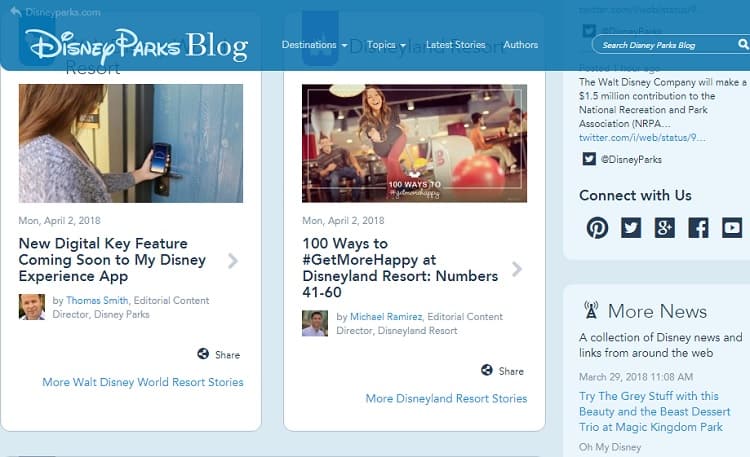The height and width of the screenshot is (457, 750).
Task: Open the Google Plus icon under Connect with Us
Action: 664,228
